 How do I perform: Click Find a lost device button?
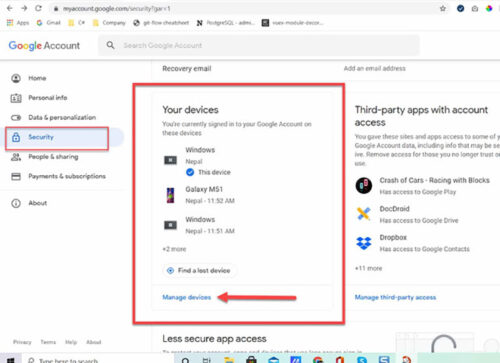pyautogui.click(x=199, y=270)
